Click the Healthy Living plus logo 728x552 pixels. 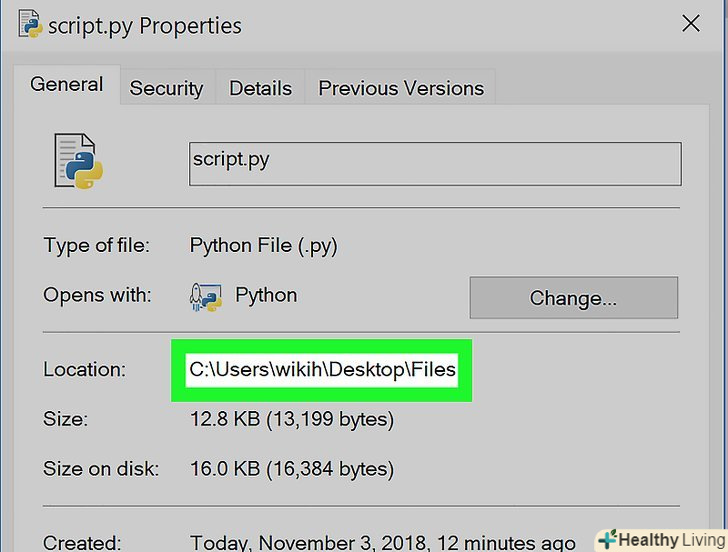pos(606,539)
